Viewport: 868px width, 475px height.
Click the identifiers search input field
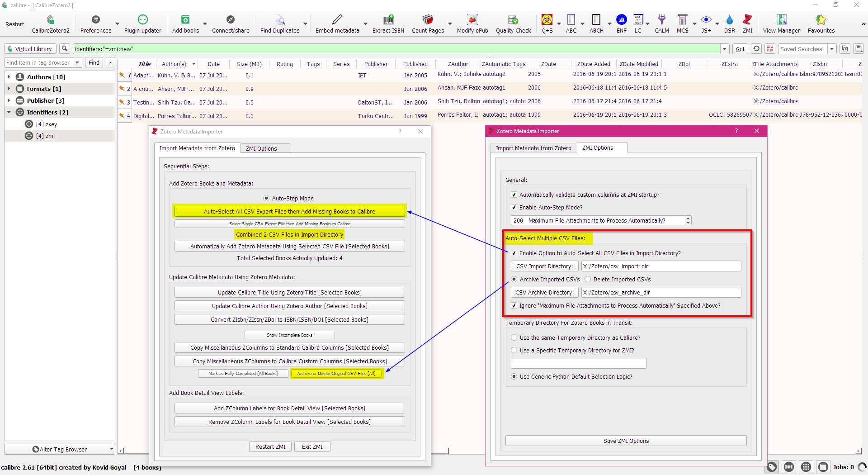(x=397, y=49)
